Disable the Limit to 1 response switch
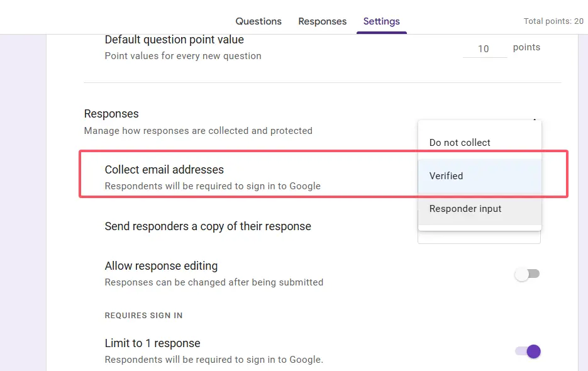Screen dimensions: 588x371 [x=527, y=352]
